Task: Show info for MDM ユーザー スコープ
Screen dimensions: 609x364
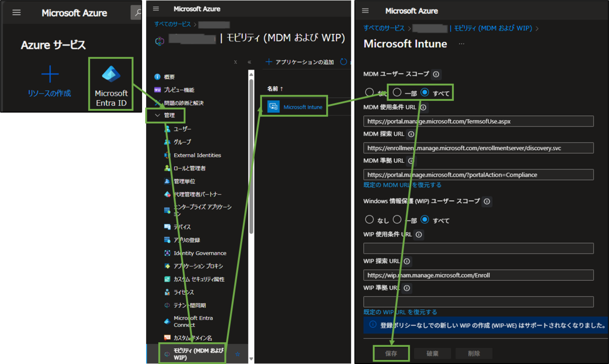Action: (x=435, y=74)
